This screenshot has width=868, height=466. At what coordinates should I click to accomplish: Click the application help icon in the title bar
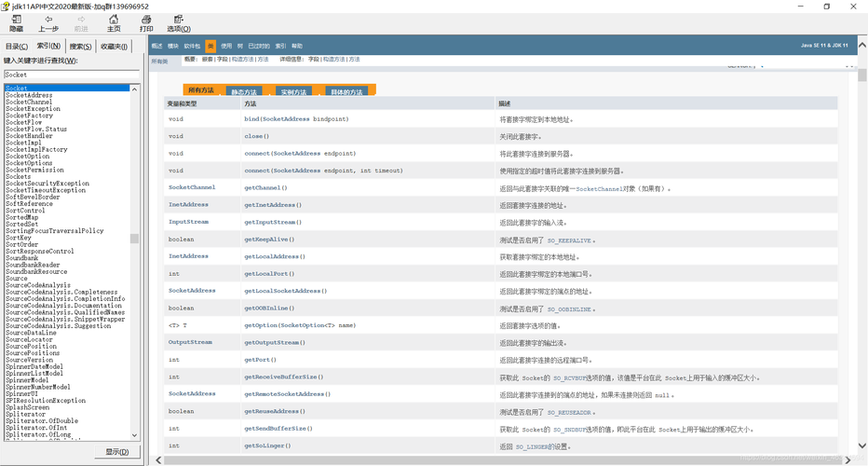(x=7, y=7)
